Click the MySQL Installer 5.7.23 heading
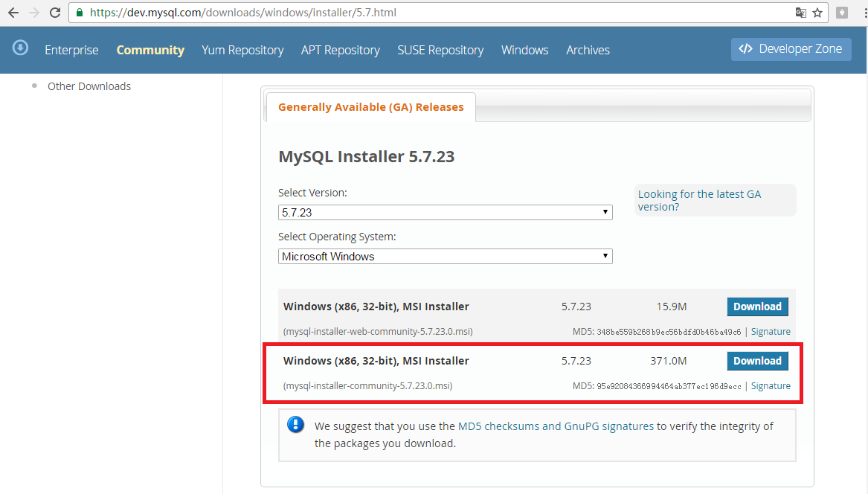The height and width of the screenshot is (494, 868). pyautogui.click(x=367, y=157)
